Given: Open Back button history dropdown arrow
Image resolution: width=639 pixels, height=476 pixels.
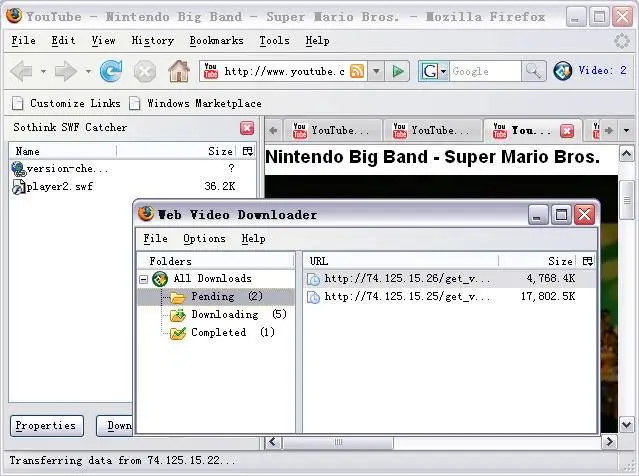Looking at the screenshot, I should (x=43, y=71).
